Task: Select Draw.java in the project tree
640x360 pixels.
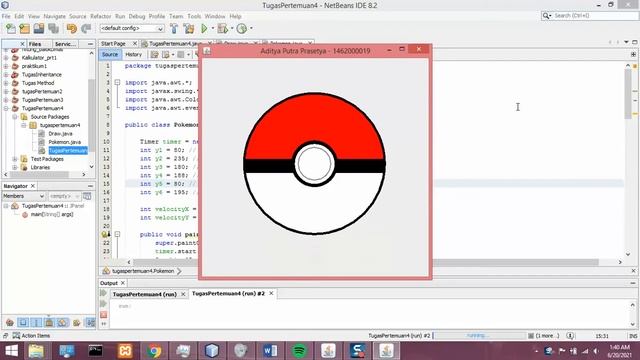Action: click(60, 134)
